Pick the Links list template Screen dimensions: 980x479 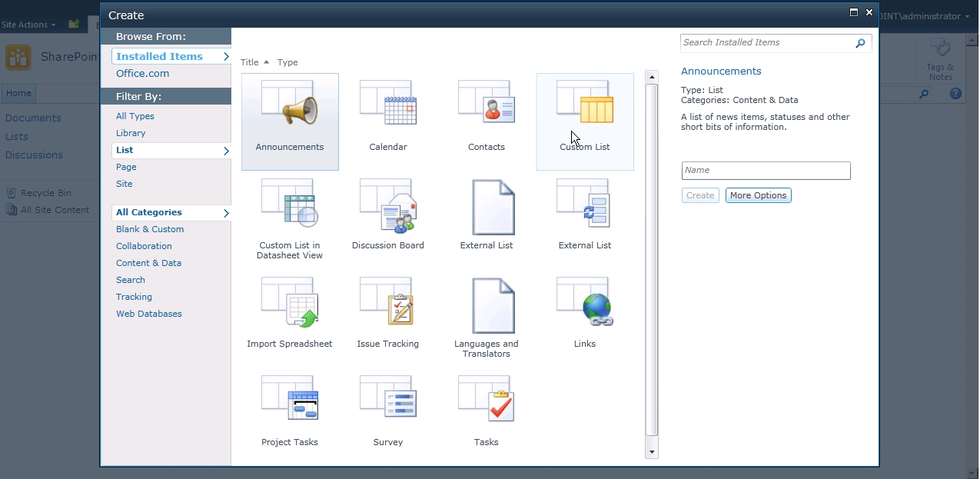(x=585, y=318)
